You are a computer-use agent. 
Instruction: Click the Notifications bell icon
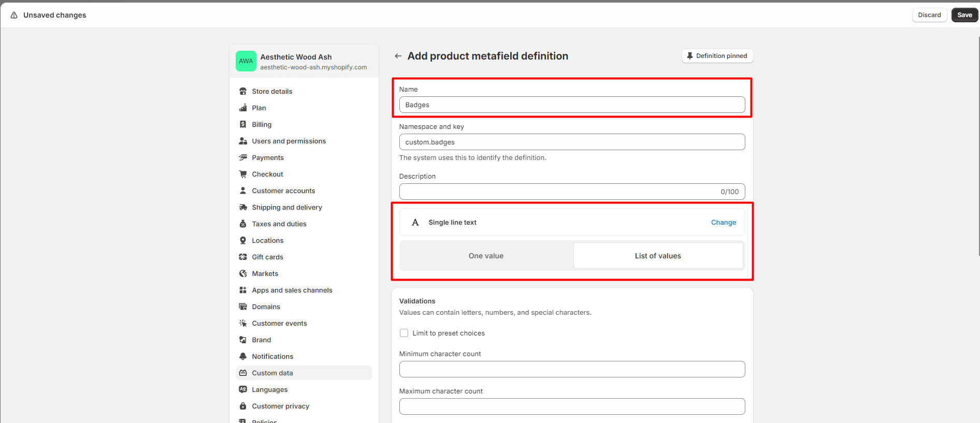243,356
